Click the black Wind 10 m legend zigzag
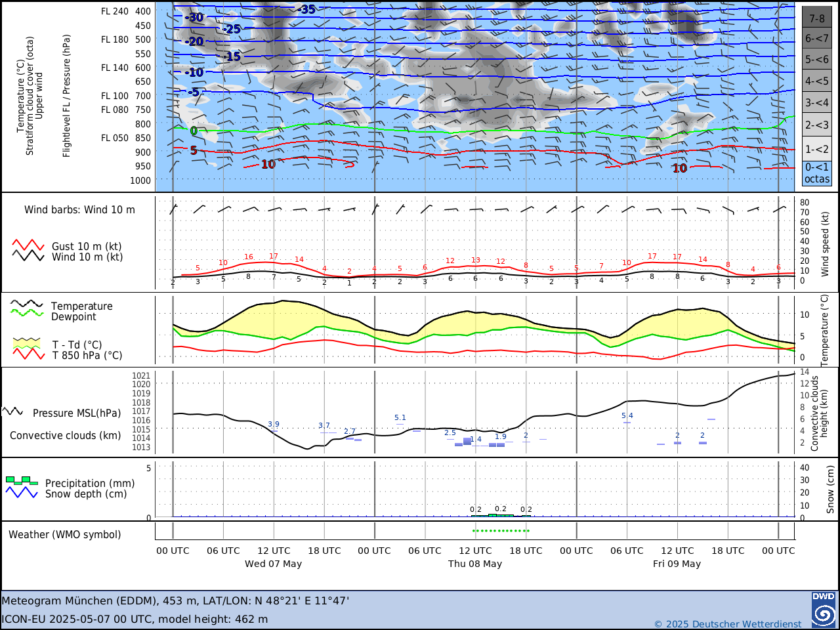This screenshot has width=840, height=630. click(28, 256)
